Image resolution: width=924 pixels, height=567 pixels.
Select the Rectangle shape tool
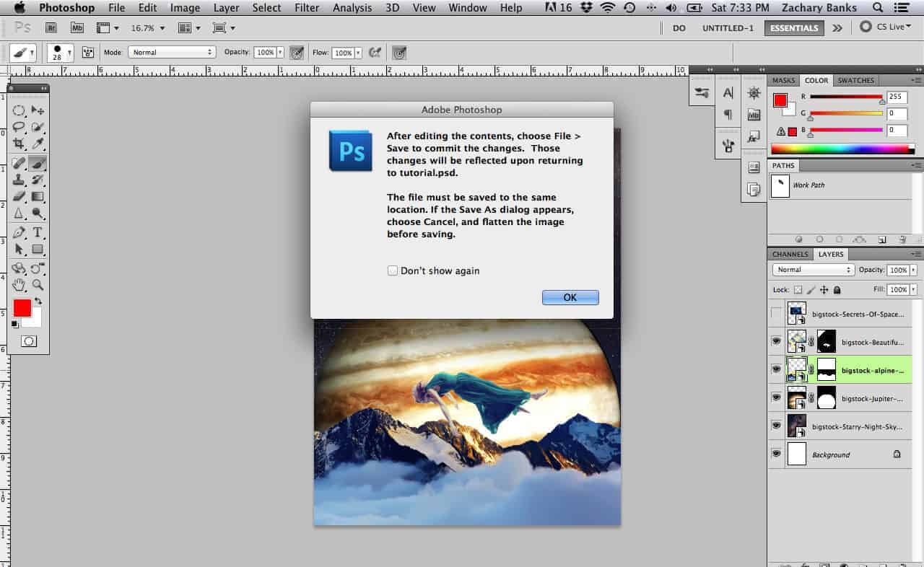(38, 249)
